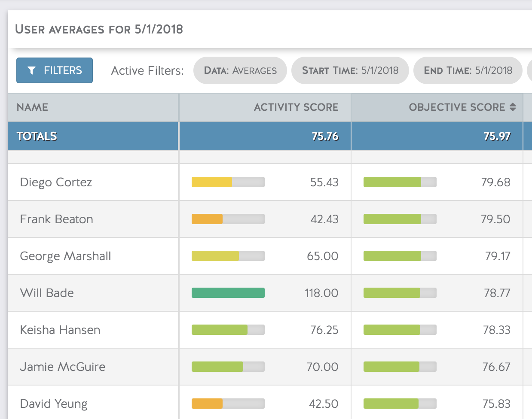This screenshot has width=532, height=419.
Task: Click total objective score 75.97
Action: (x=497, y=136)
